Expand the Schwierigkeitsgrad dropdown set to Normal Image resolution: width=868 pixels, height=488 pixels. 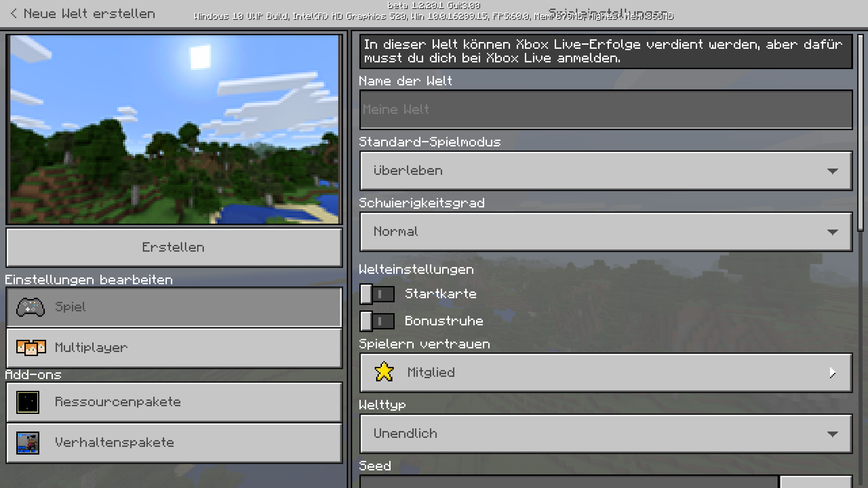tap(606, 232)
